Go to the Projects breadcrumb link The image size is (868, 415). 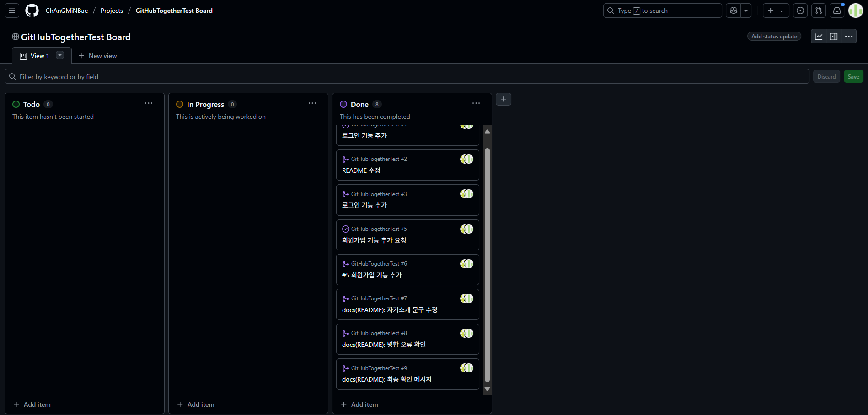pyautogui.click(x=112, y=11)
